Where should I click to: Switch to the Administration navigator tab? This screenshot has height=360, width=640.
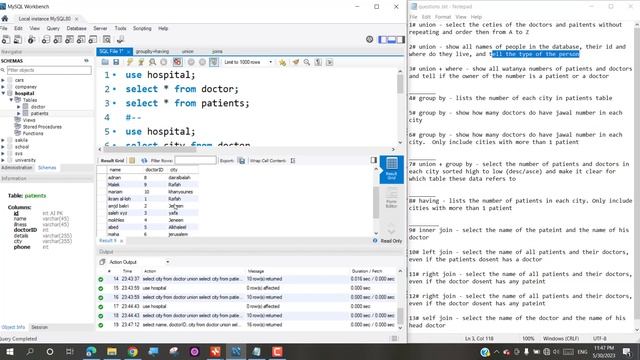coord(16,168)
